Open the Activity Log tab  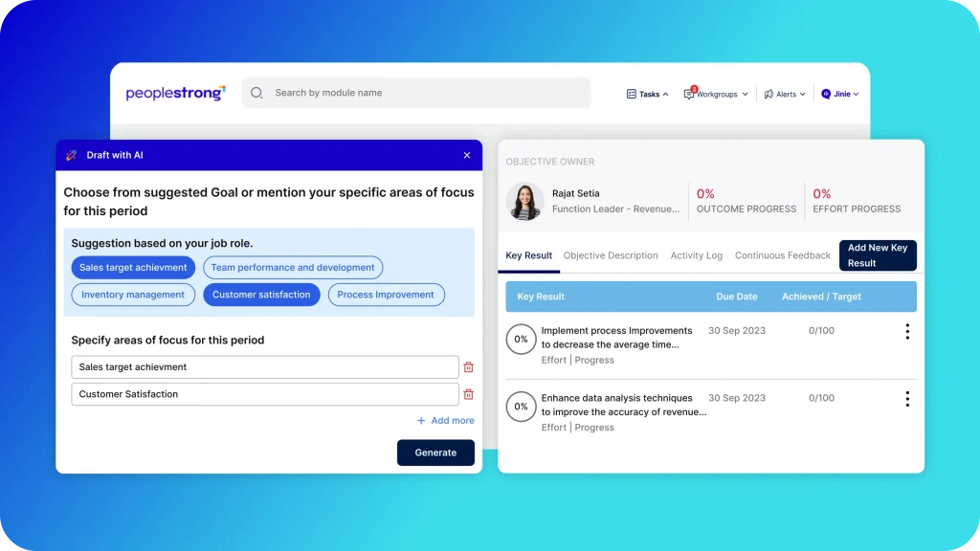(696, 255)
